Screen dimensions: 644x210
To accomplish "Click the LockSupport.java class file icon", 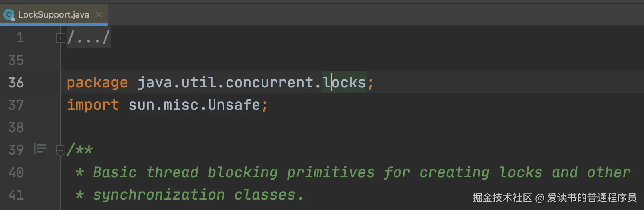I will click(x=8, y=15).
